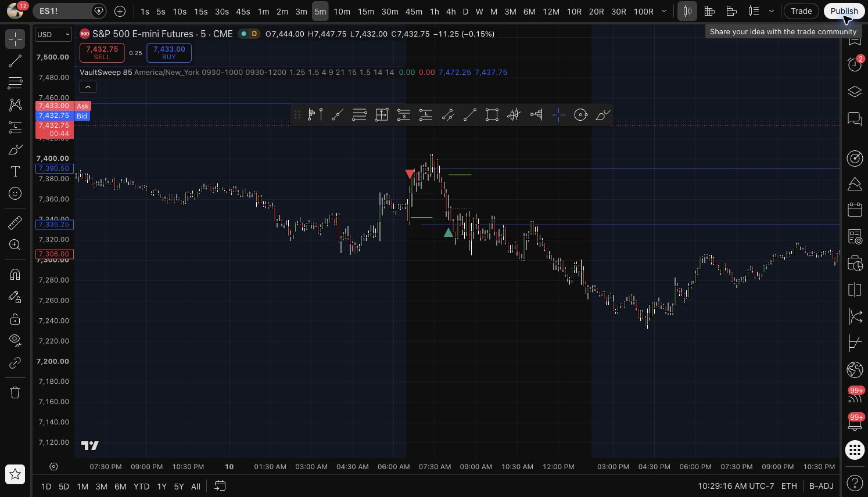Expand more time intervals dropdown arrow
The width and height of the screenshot is (868, 497).
(664, 11)
